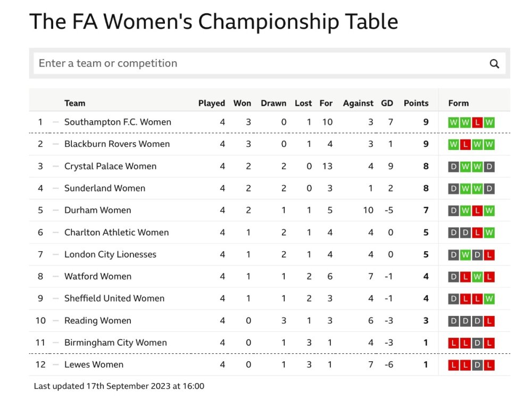The height and width of the screenshot is (399, 532).
Task: Click London City Lionesses' green W form badge
Action: [x=465, y=255]
